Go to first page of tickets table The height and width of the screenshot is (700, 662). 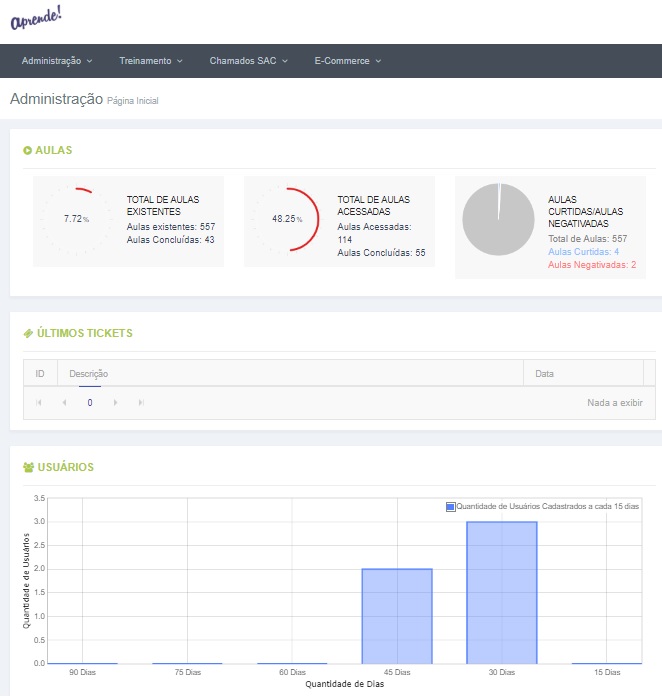click(x=39, y=403)
